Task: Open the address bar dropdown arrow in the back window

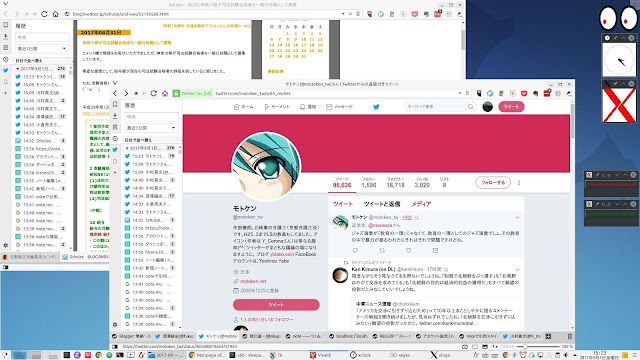Action: [x=343, y=14]
